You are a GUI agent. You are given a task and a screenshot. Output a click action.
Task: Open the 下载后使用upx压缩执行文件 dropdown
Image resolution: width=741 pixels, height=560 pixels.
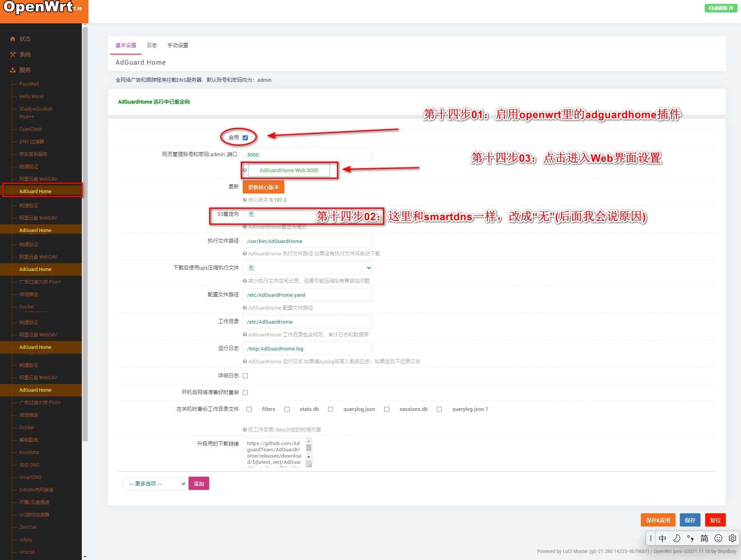point(307,268)
